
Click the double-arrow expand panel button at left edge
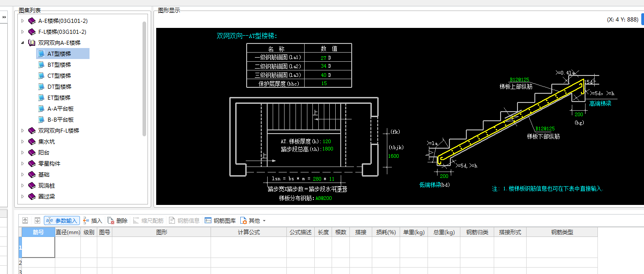(4, 17)
